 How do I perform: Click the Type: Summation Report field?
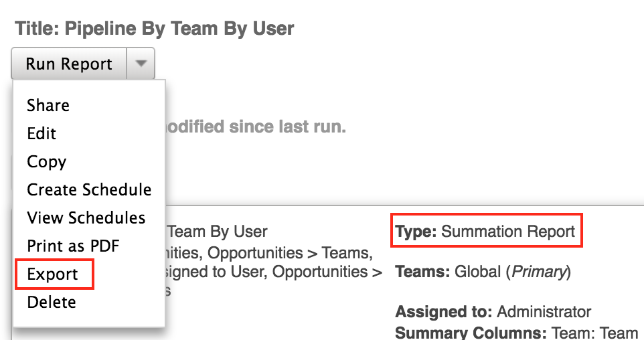[x=485, y=232]
